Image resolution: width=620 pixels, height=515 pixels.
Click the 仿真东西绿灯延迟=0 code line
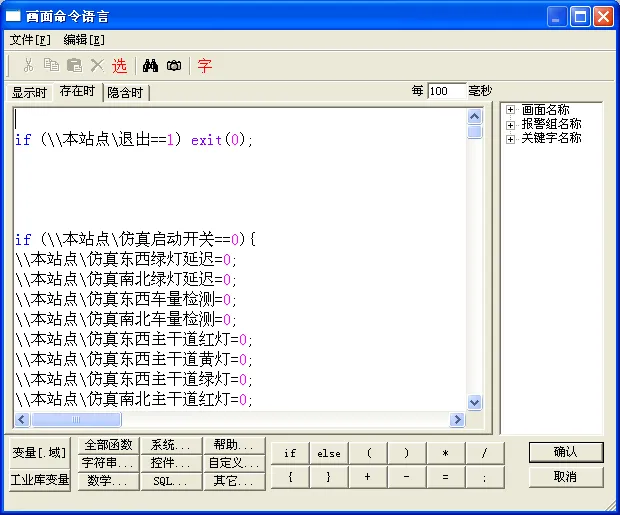126,259
